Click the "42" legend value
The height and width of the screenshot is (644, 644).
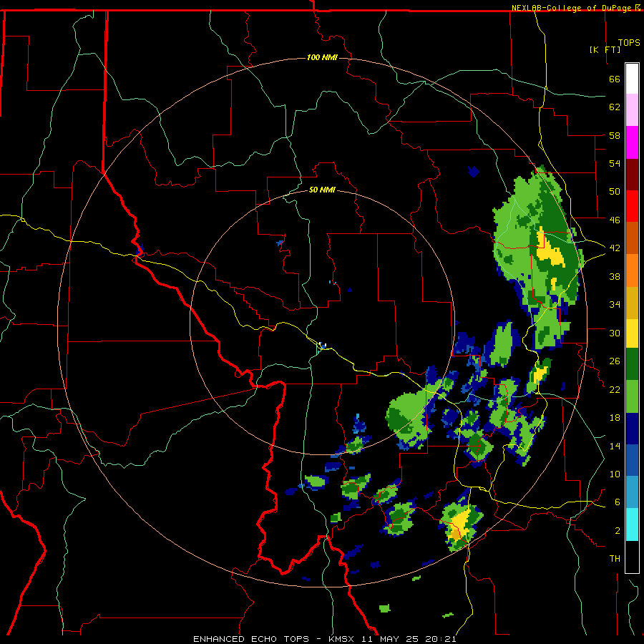[615, 248]
